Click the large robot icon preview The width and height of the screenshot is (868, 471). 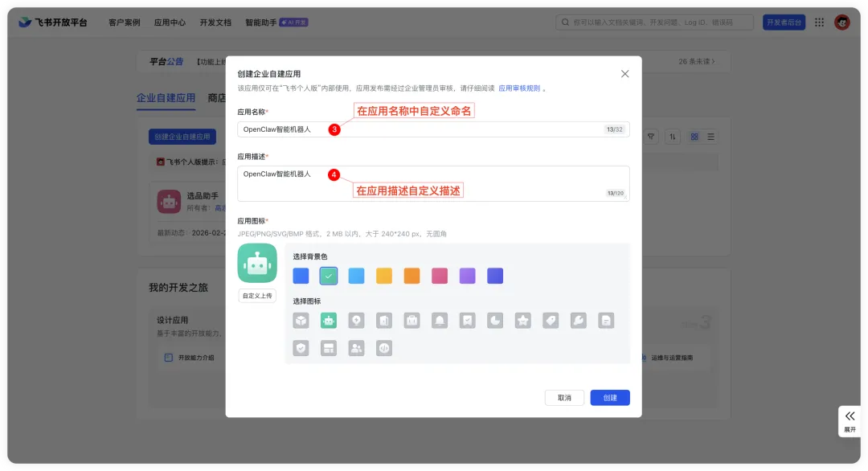257,264
